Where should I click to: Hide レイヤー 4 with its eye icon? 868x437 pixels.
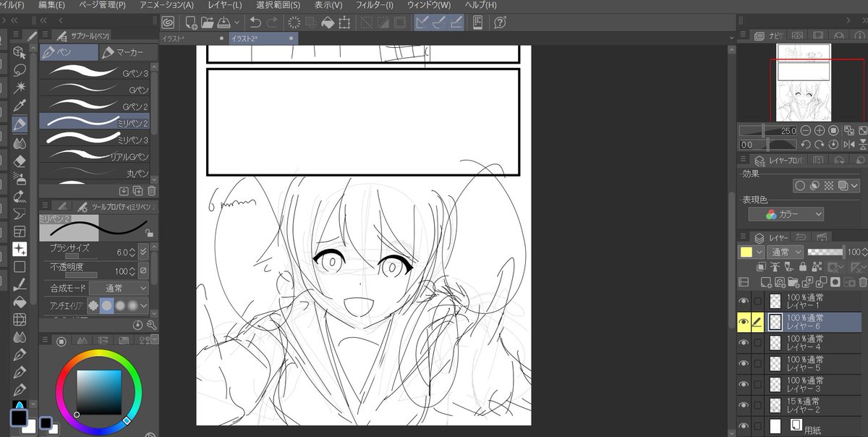(x=744, y=343)
